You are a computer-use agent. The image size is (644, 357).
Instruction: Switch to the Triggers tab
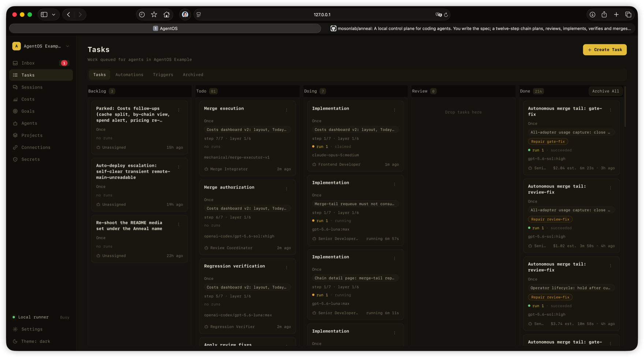pos(163,75)
